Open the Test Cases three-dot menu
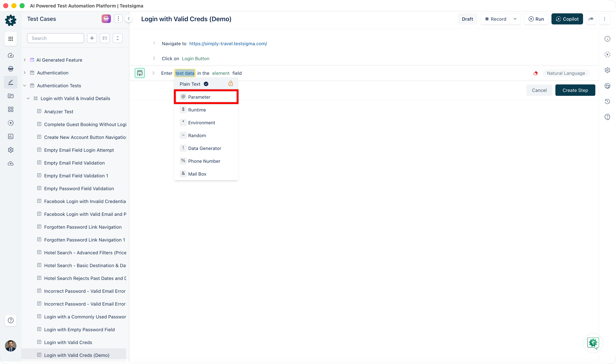The width and height of the screenshot is (616, 364). (x=118, y=19)
